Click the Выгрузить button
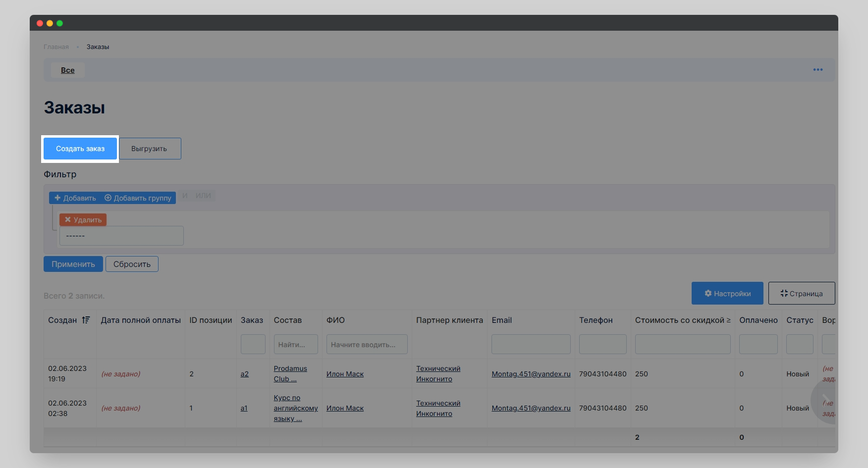 click(x=150, y=149)
